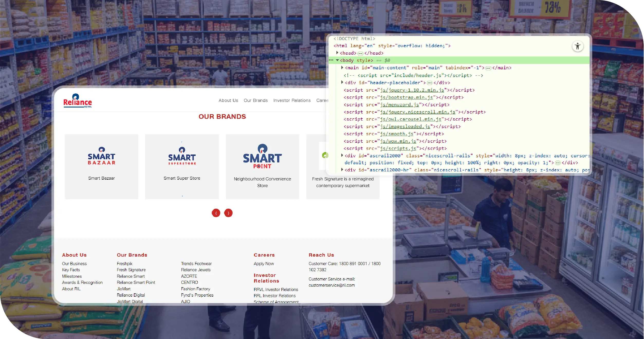
Task: Expand the ascrail2000 div node
Action: click(x=342, y=156)
